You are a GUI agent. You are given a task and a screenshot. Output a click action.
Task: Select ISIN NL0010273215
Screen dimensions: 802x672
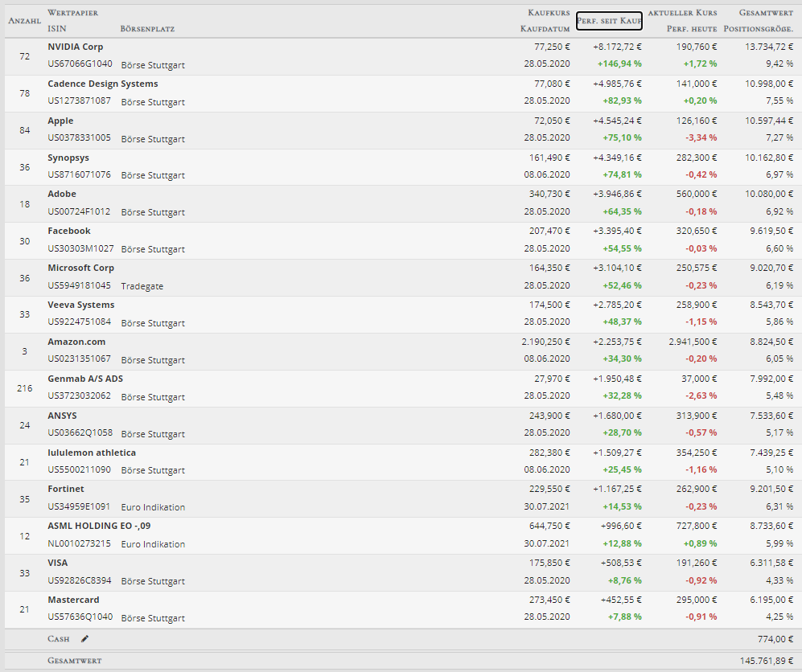(x=80, y=543)
